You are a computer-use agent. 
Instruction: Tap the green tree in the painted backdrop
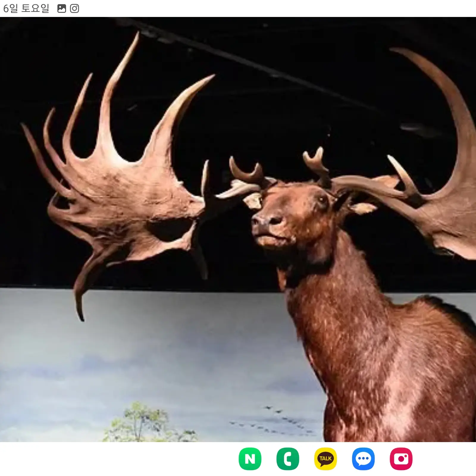[143, 422]
